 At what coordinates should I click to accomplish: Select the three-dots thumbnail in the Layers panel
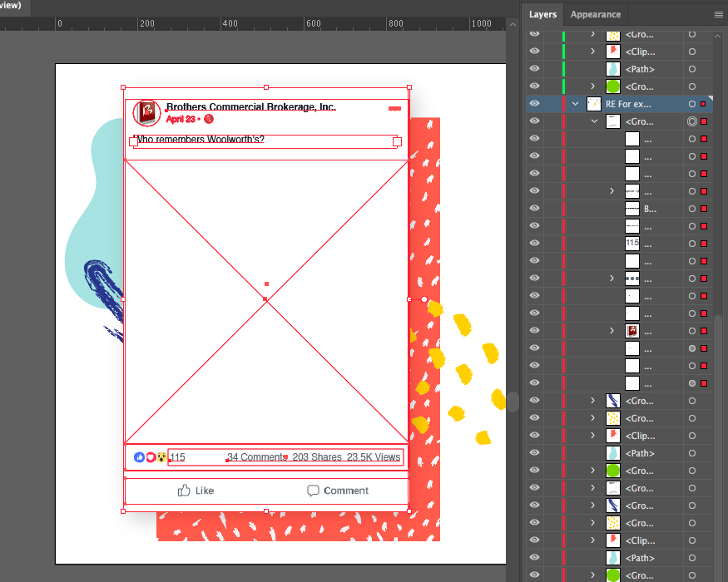pyautogui.click(x=631, y=279)
